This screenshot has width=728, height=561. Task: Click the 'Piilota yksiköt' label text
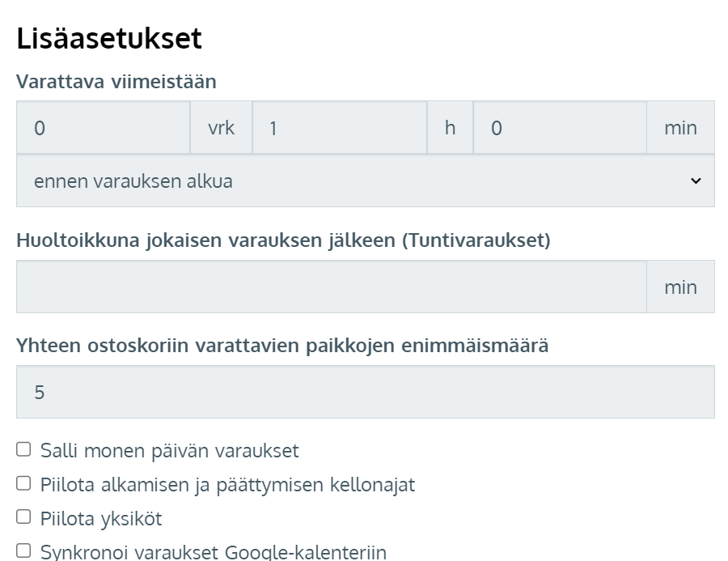pos(101,518)
